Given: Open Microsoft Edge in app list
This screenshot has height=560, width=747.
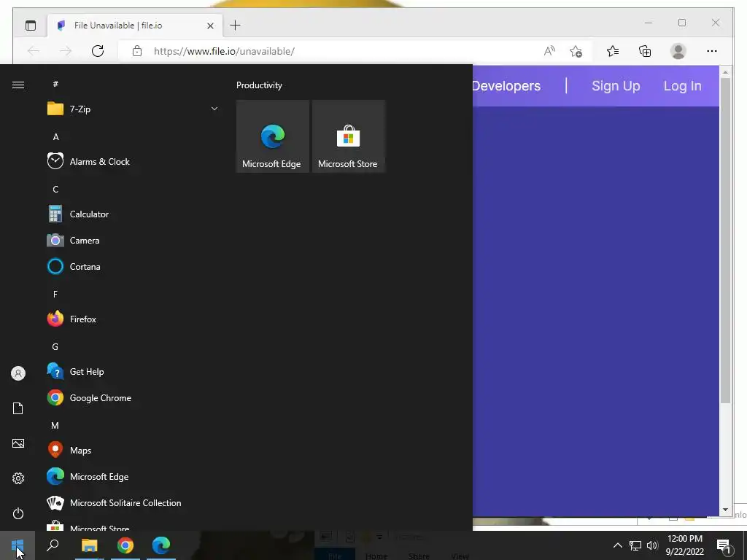Looking at the screenshot, I should [133, 477].
